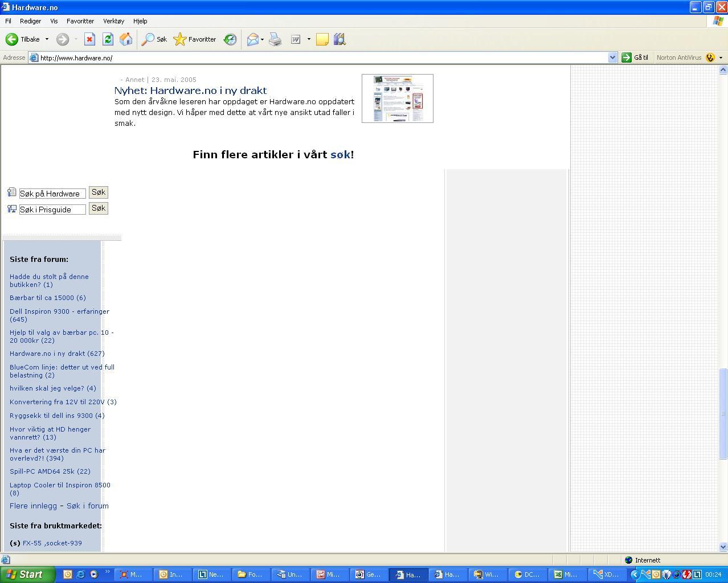Click the scrollbar down arrow
728x583 pixels.
tap(723, 547)
